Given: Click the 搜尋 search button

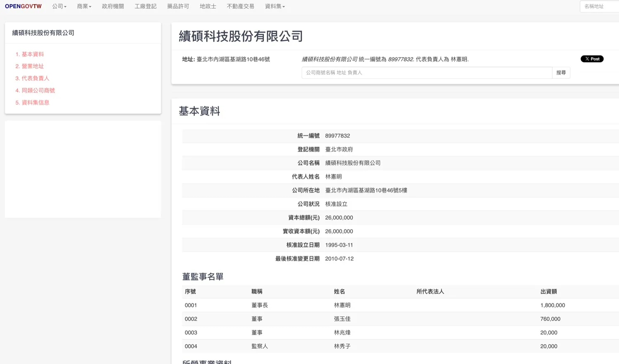Looking at the screenshot, I should tap(561, 73).
